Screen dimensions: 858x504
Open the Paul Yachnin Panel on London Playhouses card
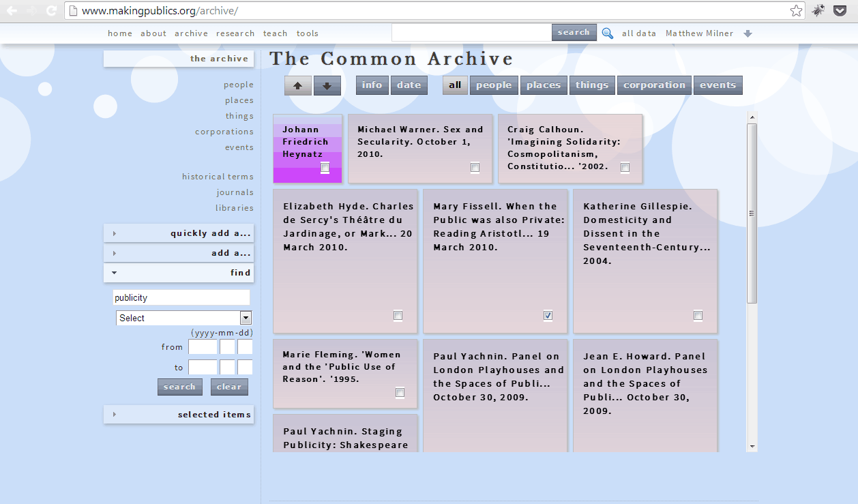click(495, 396)
